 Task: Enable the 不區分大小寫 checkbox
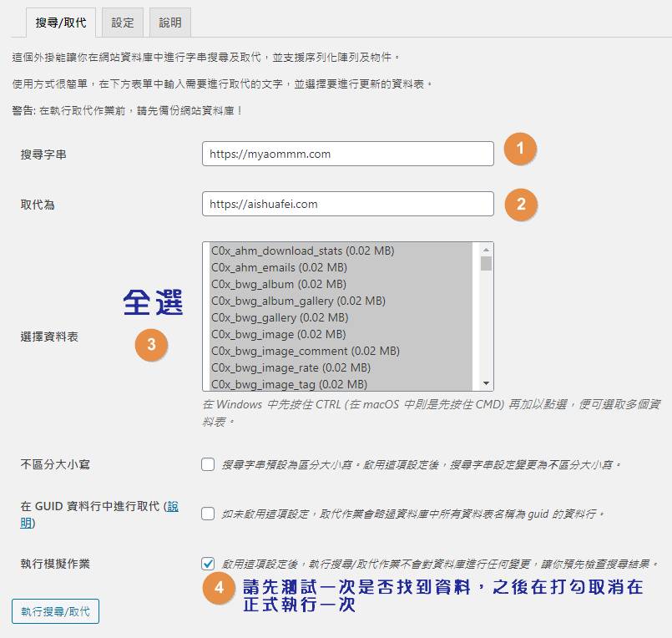coord(208,464)
